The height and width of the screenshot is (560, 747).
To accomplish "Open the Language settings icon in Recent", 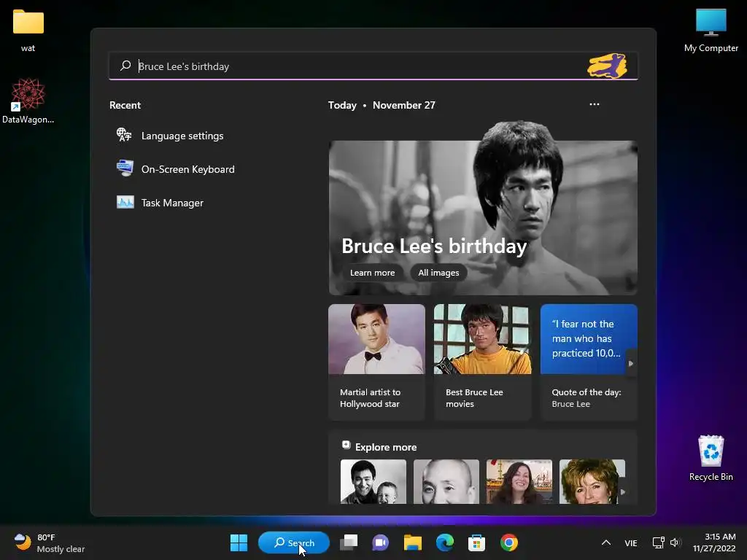I will (x=124, y=135).
